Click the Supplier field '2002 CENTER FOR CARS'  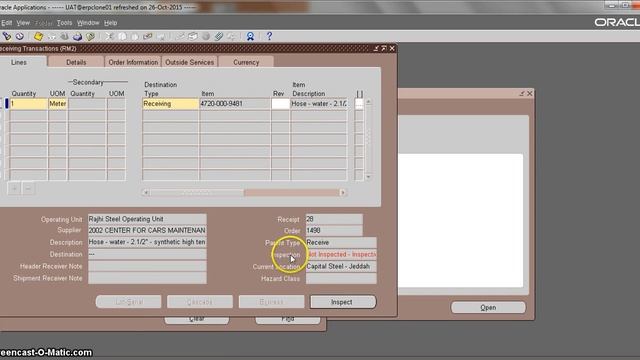coord(147,231)
